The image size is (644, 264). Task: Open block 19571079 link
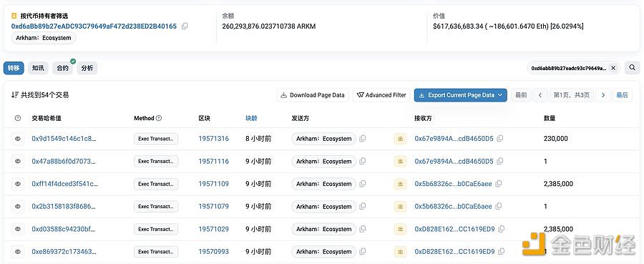213,207
